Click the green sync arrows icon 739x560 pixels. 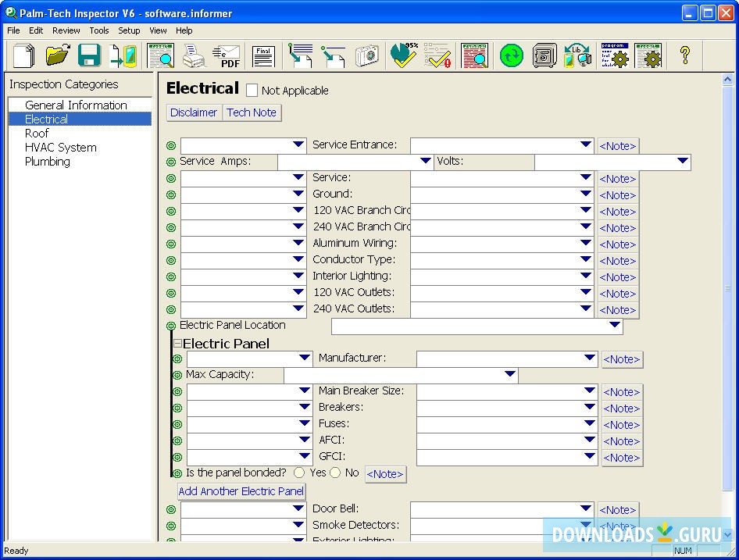[511, 55]
